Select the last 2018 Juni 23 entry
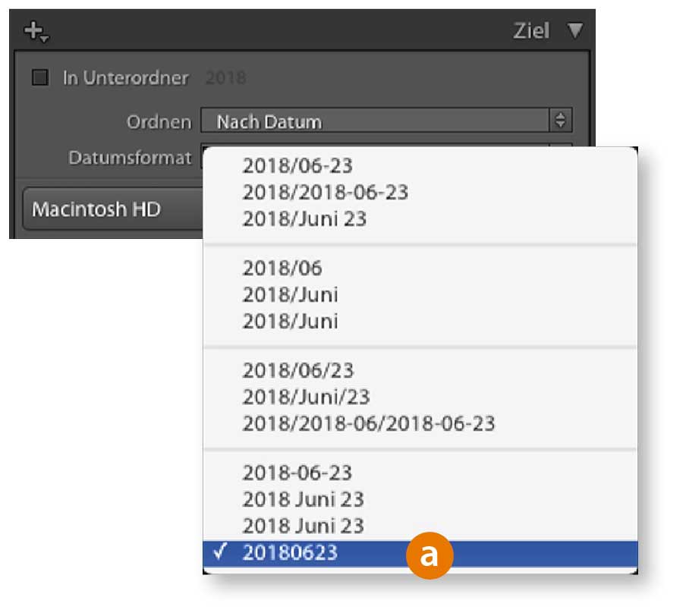Screen dimensions: 689x616 pyautogui.click(x=303, y=526)
